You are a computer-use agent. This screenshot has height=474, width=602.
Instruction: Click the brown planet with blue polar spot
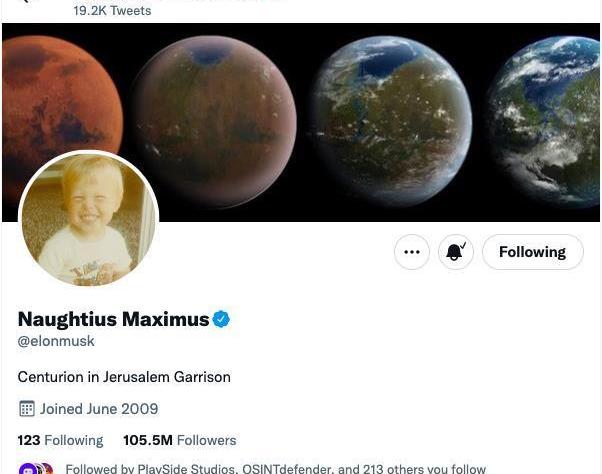(x=213, y=119)
